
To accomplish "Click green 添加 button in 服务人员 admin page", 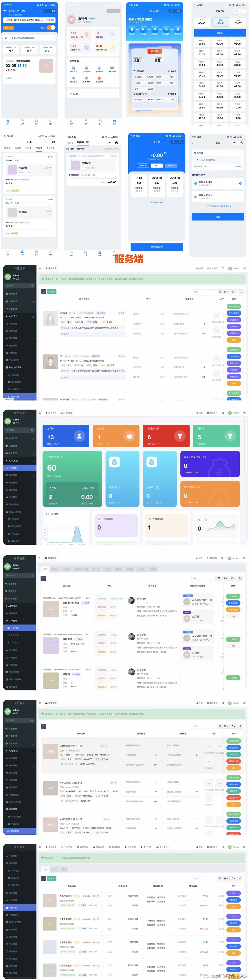I will pos(52,291).
